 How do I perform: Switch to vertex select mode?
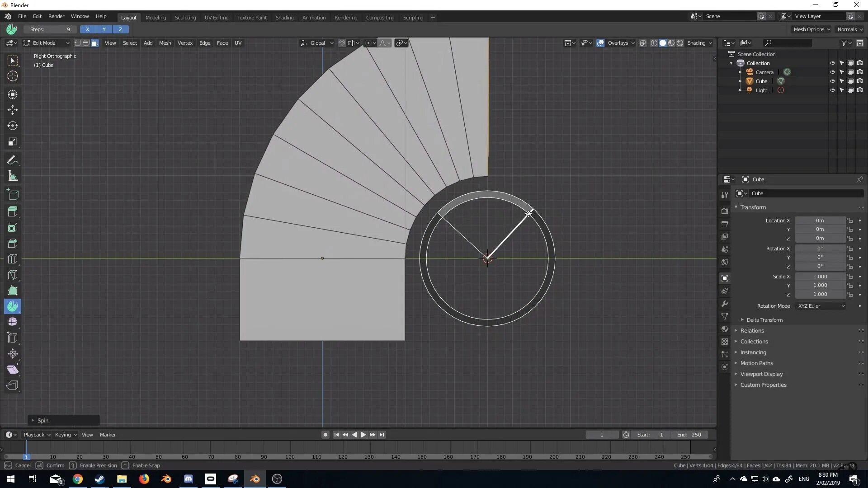(78, 43)
